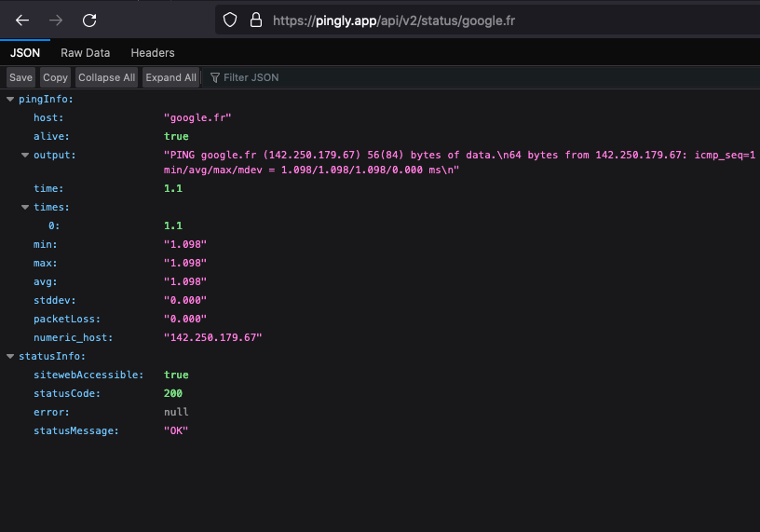Click the filter funnel icon
This screenshot has width=760, height=532.
pos(215,77)
